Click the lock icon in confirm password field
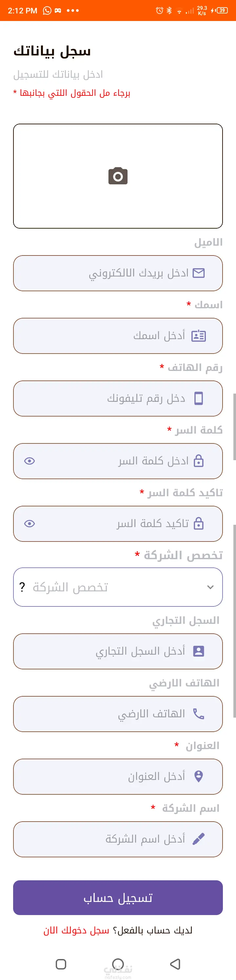 pos(198,524)
